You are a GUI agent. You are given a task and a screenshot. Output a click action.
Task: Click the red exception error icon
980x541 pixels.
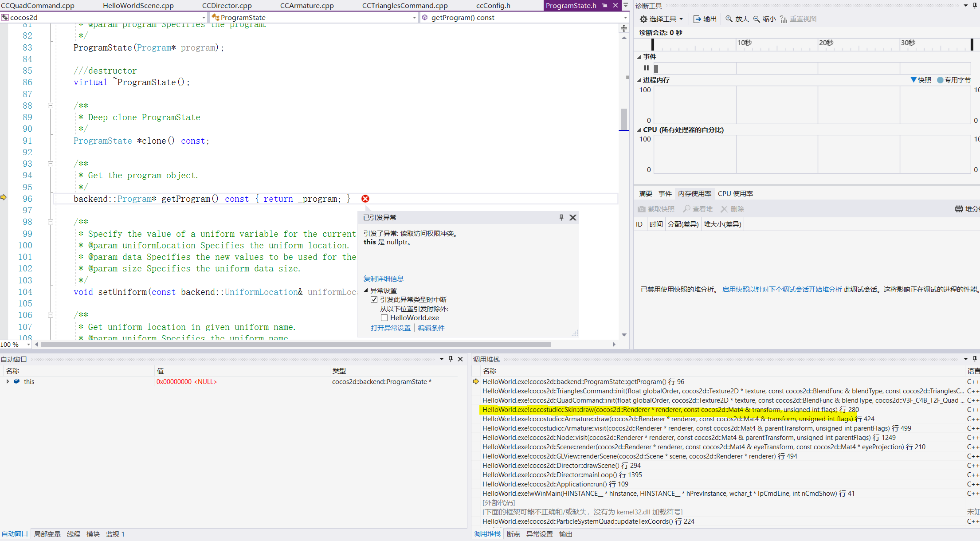pos(365,199)
